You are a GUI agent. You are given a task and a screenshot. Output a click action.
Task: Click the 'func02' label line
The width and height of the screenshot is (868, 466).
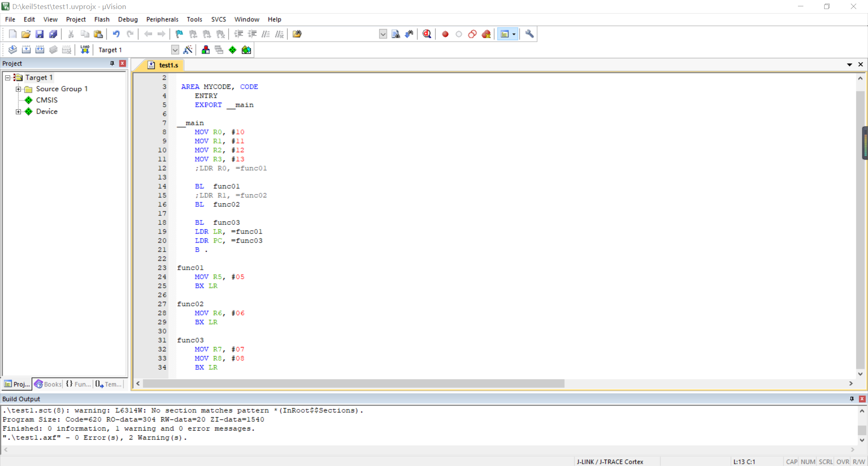point(190,304)
